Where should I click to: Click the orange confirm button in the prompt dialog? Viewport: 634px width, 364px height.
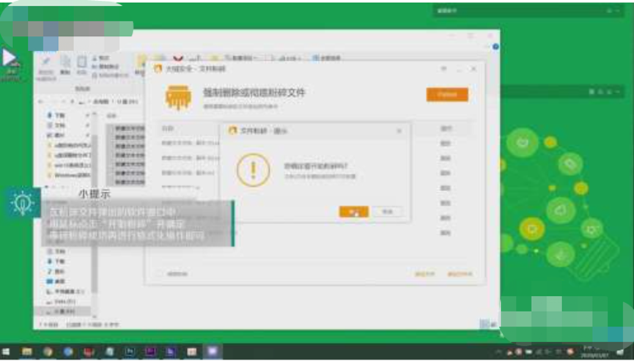353,212
